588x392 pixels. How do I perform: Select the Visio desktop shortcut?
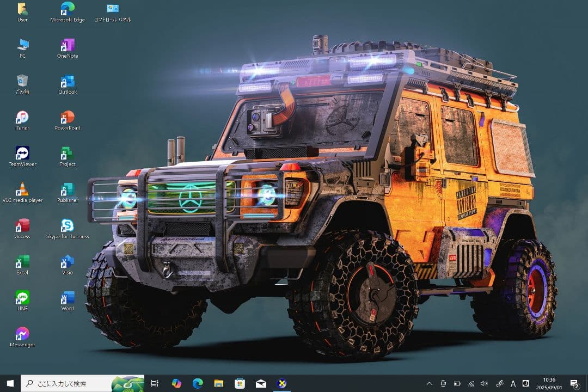68,262
